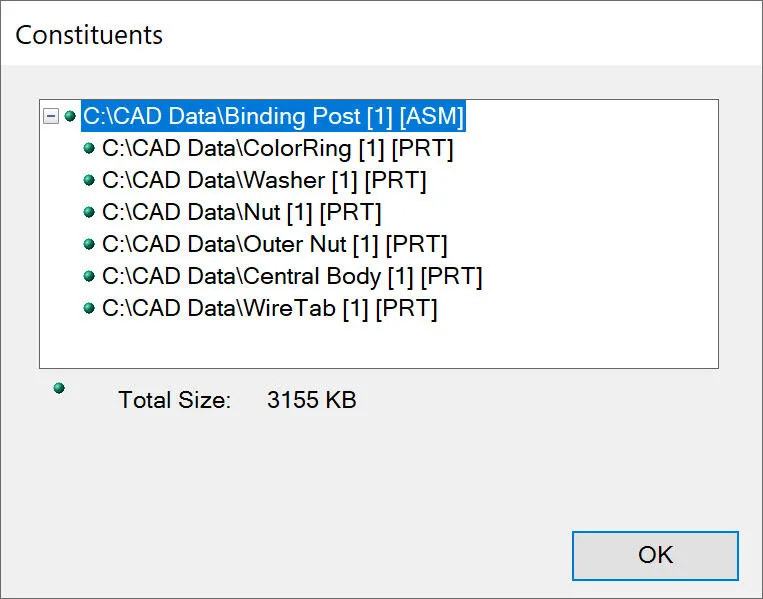The height and width of the screenshot is (599, 763).
Task: Click the green dot next to WireTab
Action: coord(89,308)
